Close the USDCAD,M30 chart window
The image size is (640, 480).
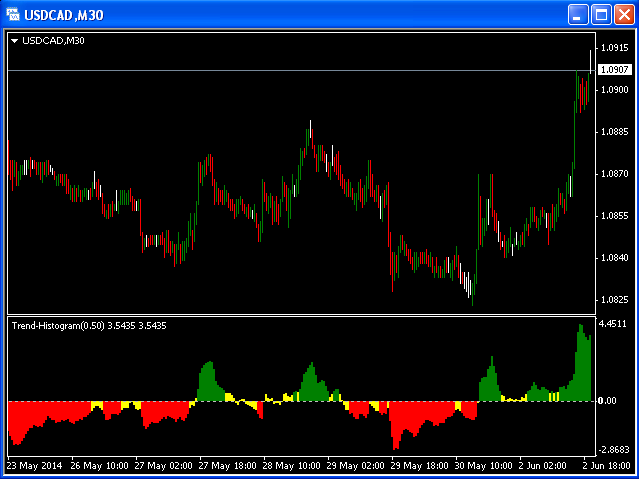(x=624, y=15)
